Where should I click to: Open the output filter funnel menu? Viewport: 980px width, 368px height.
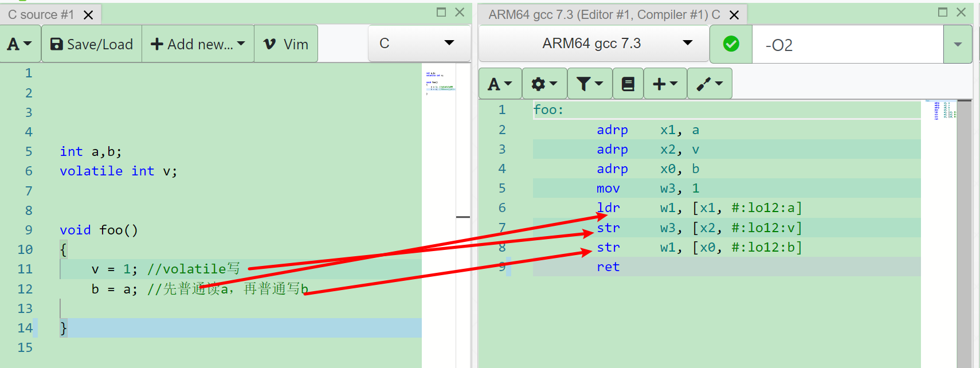590,84
